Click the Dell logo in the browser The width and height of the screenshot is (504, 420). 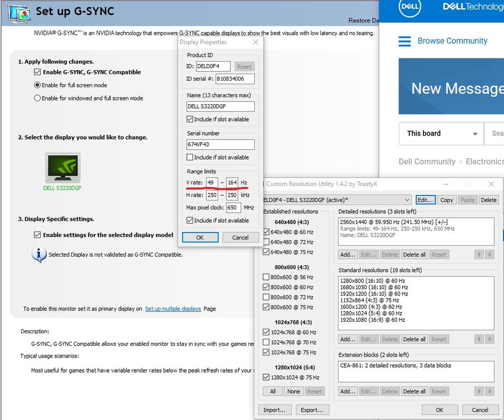coord(410,7)
